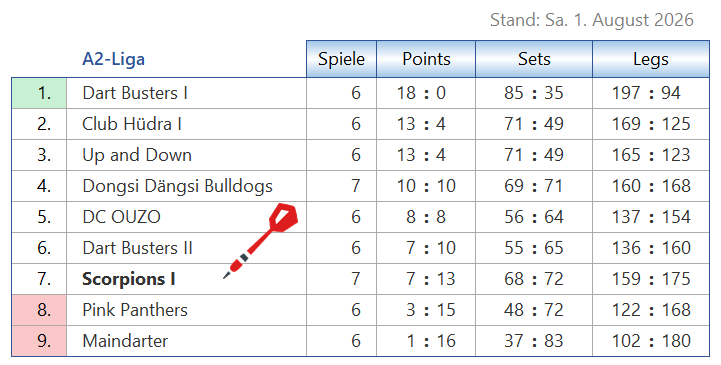Click the red rank 9 cell

point(39,341)
